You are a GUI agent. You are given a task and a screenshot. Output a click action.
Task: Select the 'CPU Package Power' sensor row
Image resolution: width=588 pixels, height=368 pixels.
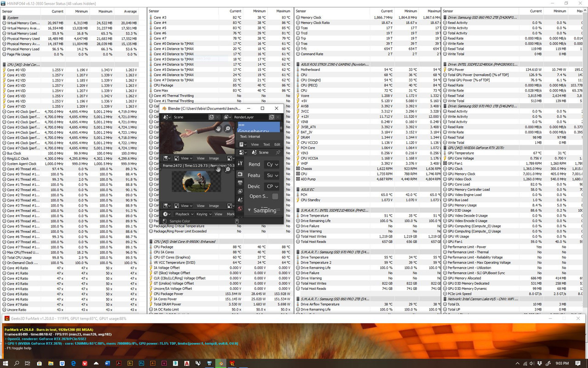[x=220, y=294]
